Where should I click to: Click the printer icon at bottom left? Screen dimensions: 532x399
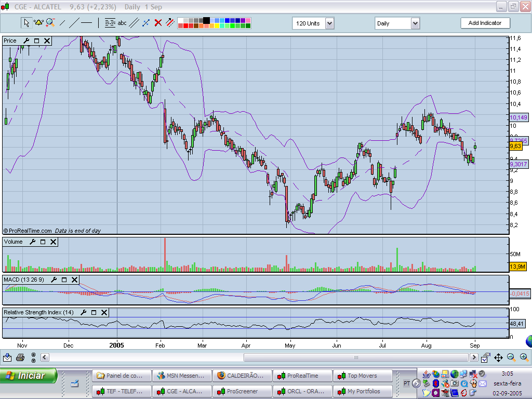click(x=20, y=357)
